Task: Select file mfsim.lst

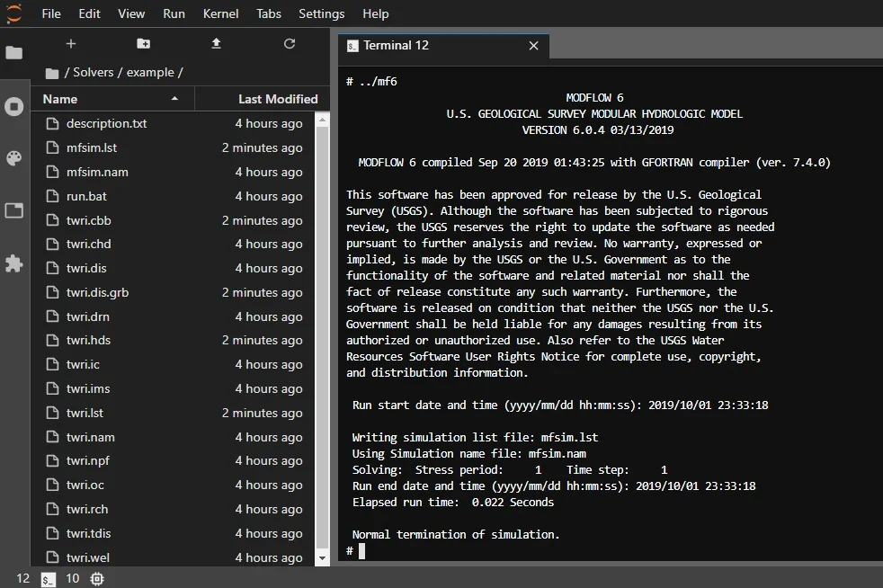Action: click(x=173, y=147)
